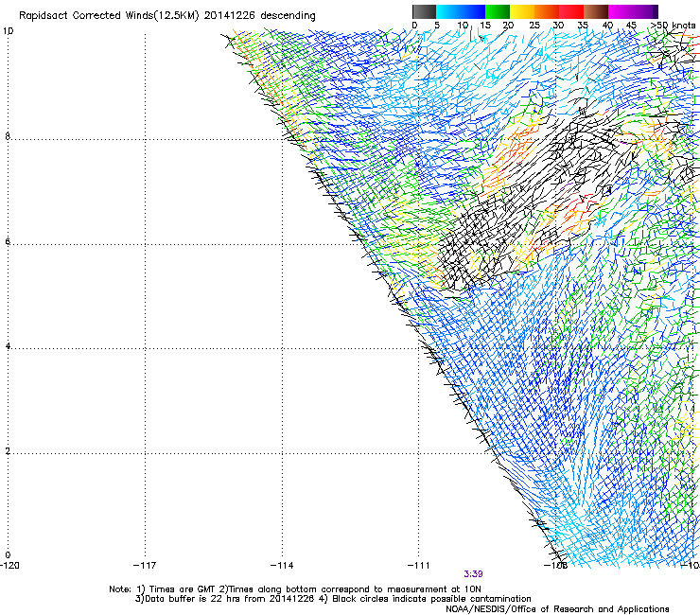Click the '25' legend scale label
Screen dimensions: 700x615
(x=534, y=25)
